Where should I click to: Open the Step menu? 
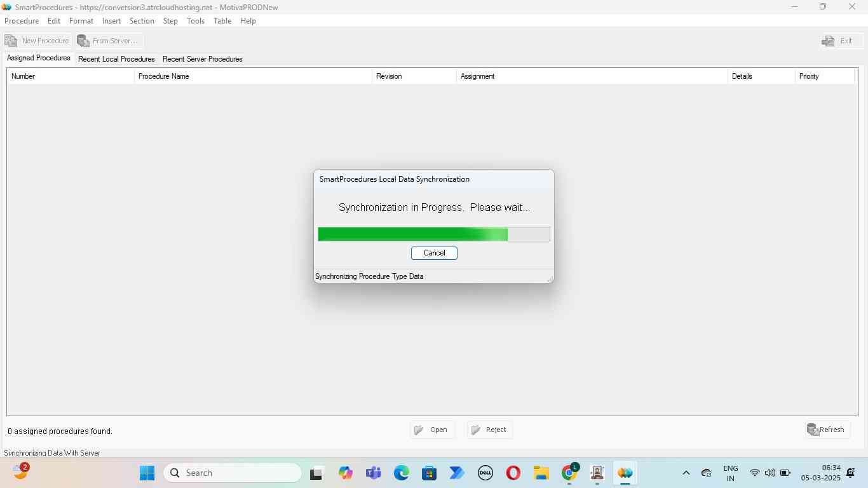pos(170,21)
